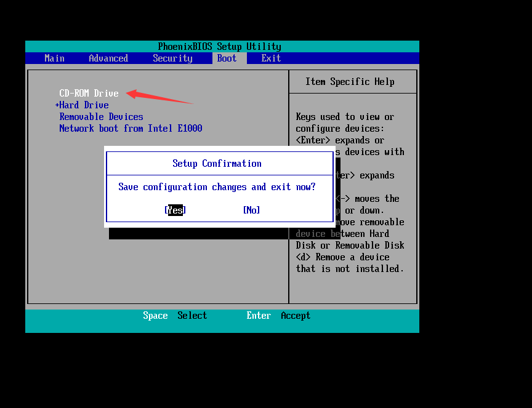Click the "Save configuration changes" message text
The image size is (532, 408).
click(x=217, y=187)
